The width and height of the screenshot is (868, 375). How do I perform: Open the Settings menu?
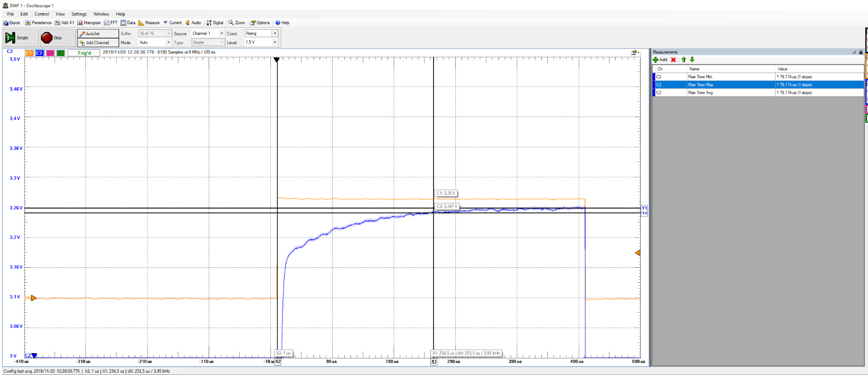tap(79, 14)
